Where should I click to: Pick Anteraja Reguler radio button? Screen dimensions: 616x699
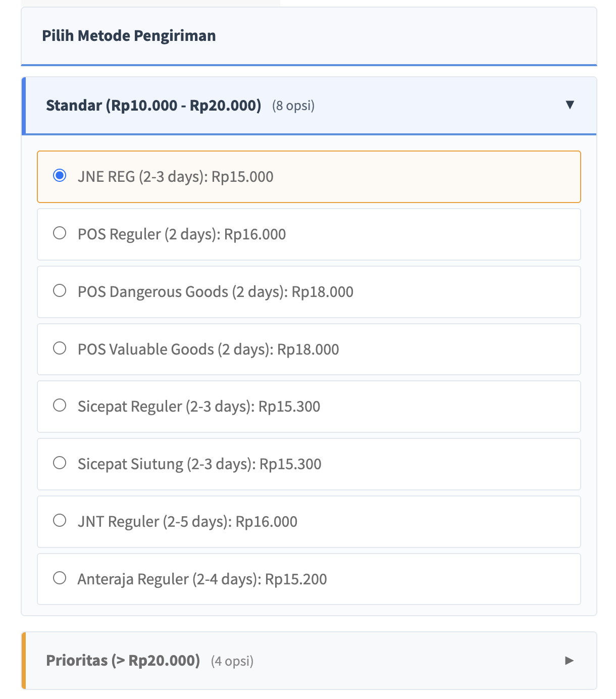pos(60,578)
